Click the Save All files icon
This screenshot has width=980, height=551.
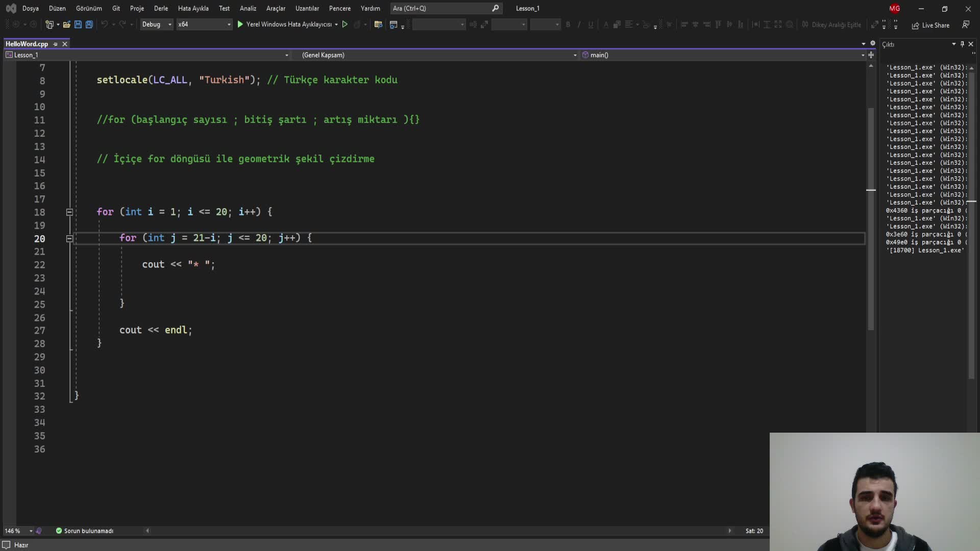pos(88,25)
